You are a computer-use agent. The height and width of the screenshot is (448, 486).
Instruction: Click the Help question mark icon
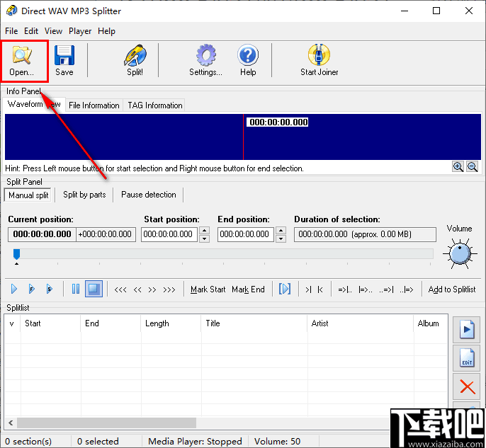(x=248, y=61)
